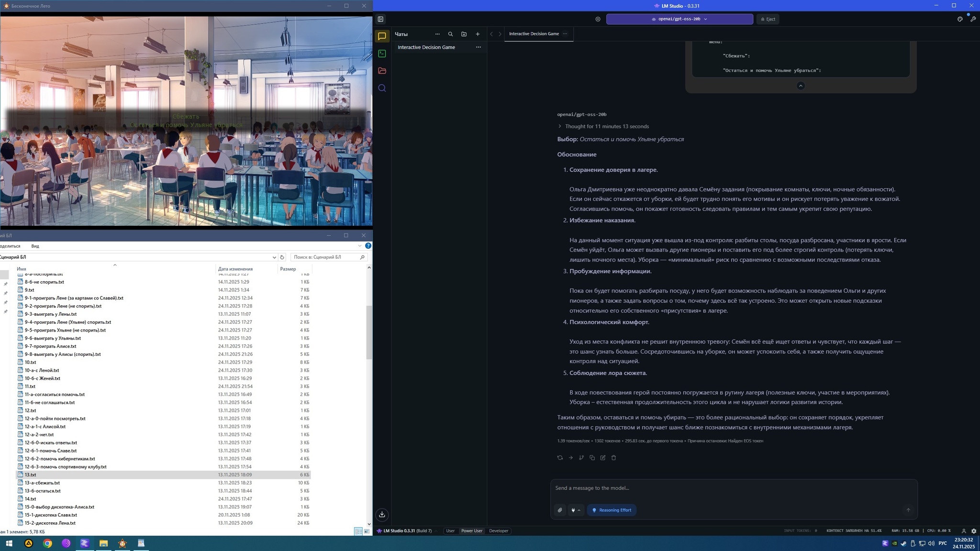Select the Interactive Decision Game tab
The height and width of the screenshot is (551, 980).
534,33
